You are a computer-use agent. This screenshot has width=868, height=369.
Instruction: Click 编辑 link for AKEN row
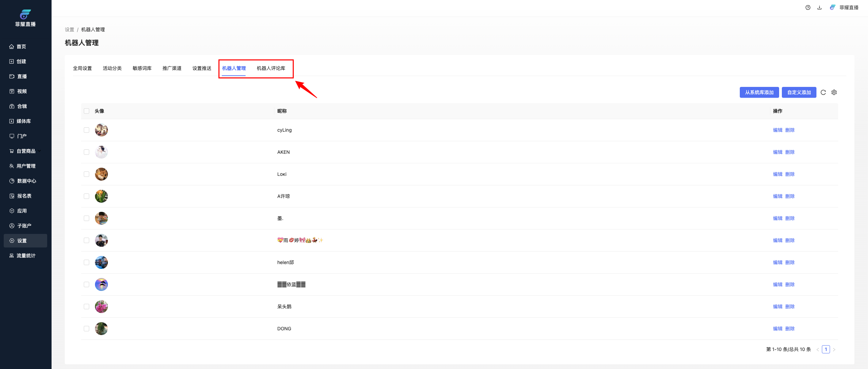777,152
